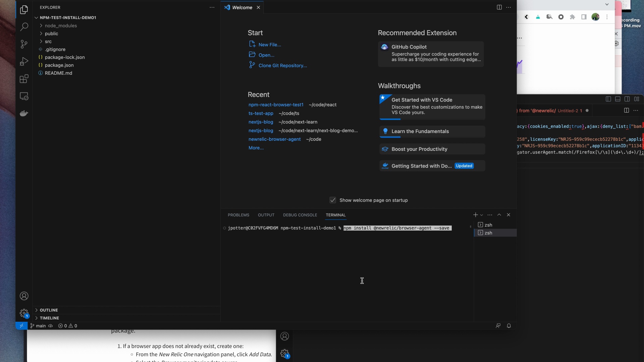The image size is (644, 362).
Task: Maximize the terminal panel size
Action: tap(499, 215)
